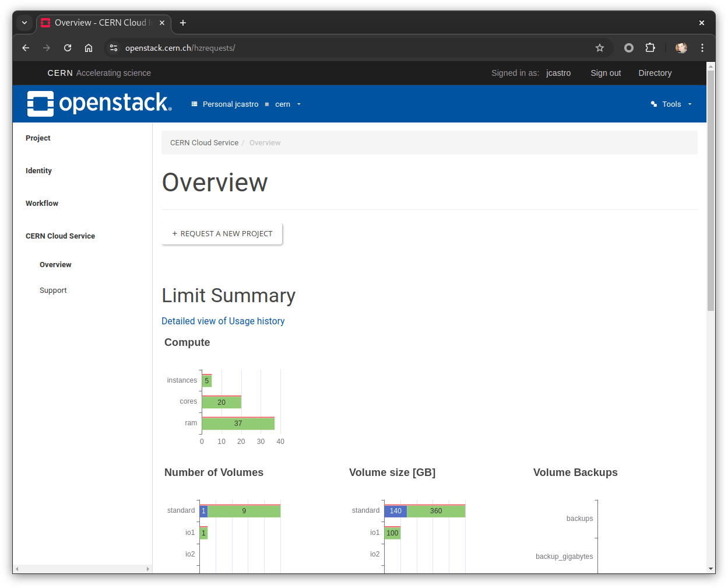Open the browser tab dropdown chevron
The width and height of the screenshot is (728, 588).
click(24, 23)
